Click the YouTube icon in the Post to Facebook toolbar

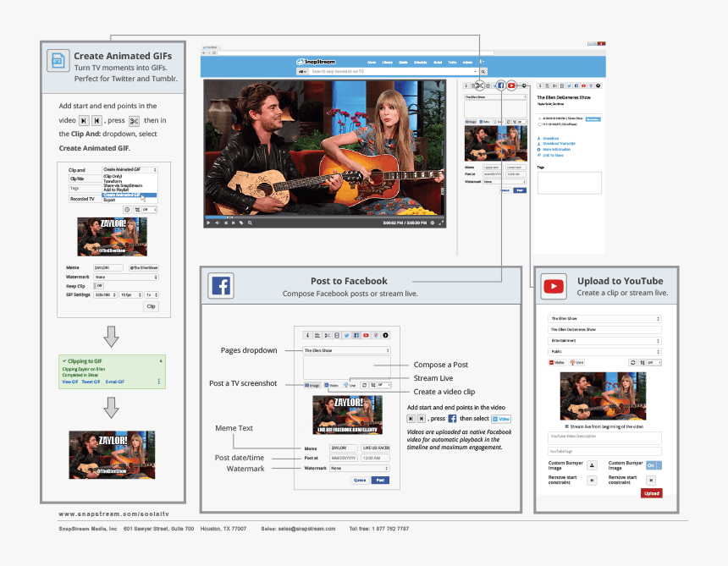coord(366,335)
